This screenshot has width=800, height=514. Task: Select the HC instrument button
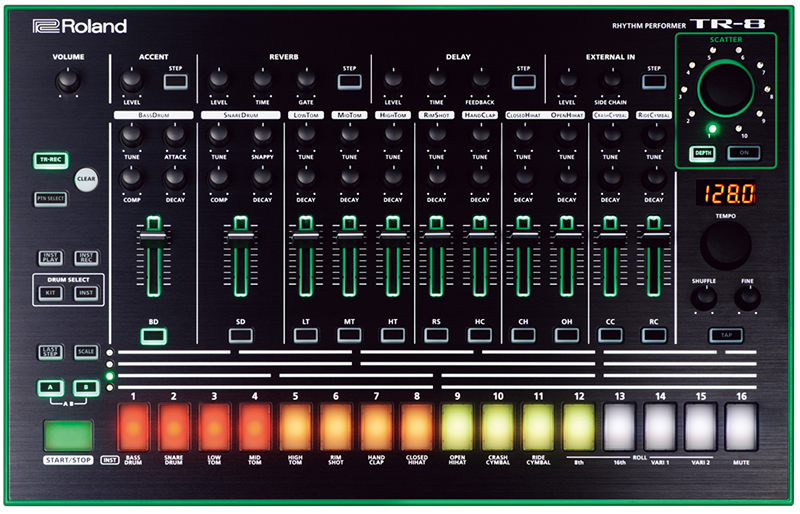pyautogui.click(x=480, y=336)
